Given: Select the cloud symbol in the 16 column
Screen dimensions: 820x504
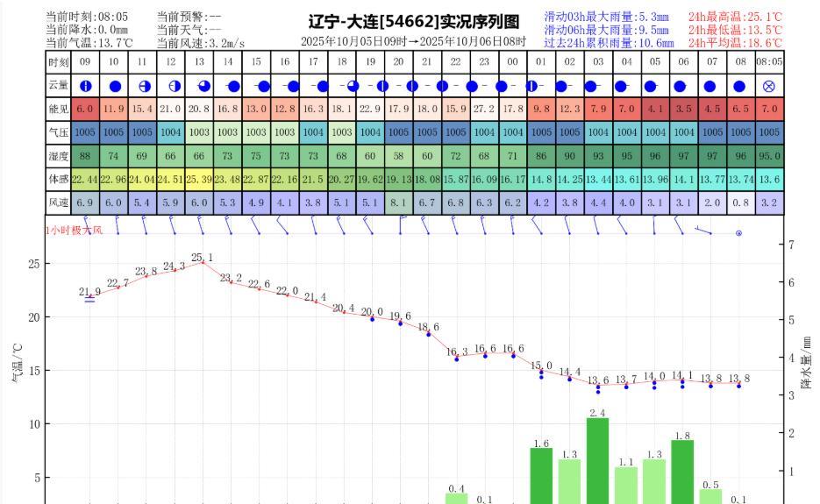Looking at the screenshot, I should coord(294,86).
